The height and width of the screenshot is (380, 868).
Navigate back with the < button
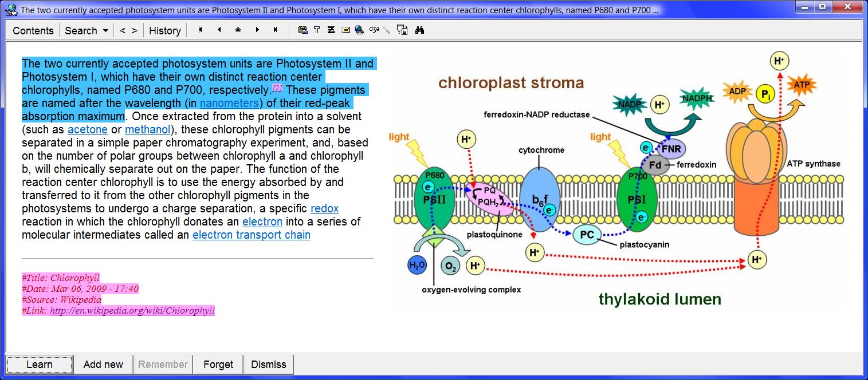click(x=122, y=31)
